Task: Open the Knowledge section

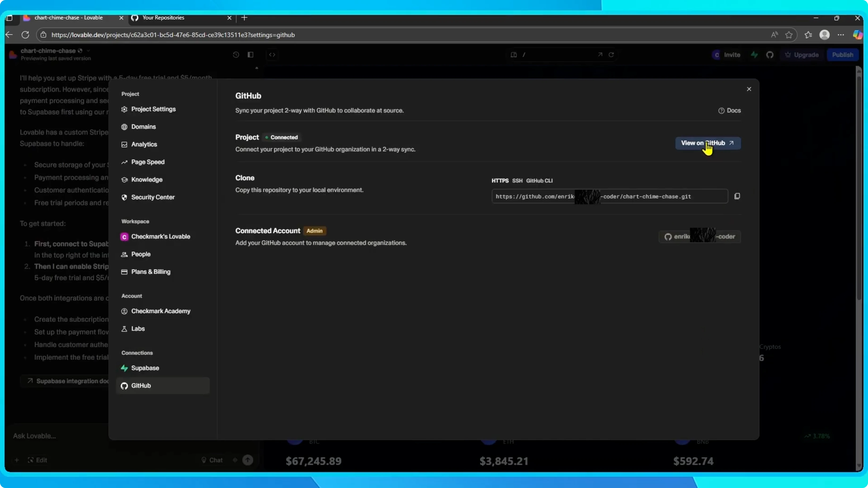Action: click(163, 179)
